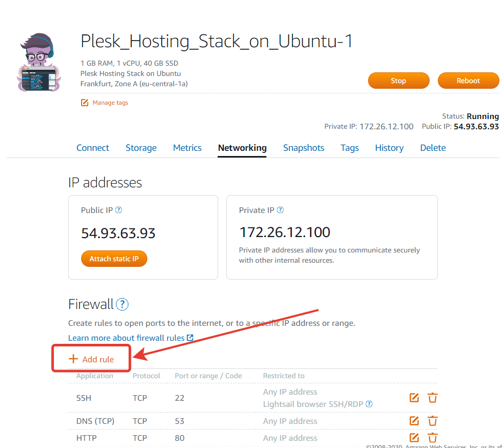Edit the DNS (TCP) firewall rule

pyautogui.click(x=414, y=420)
